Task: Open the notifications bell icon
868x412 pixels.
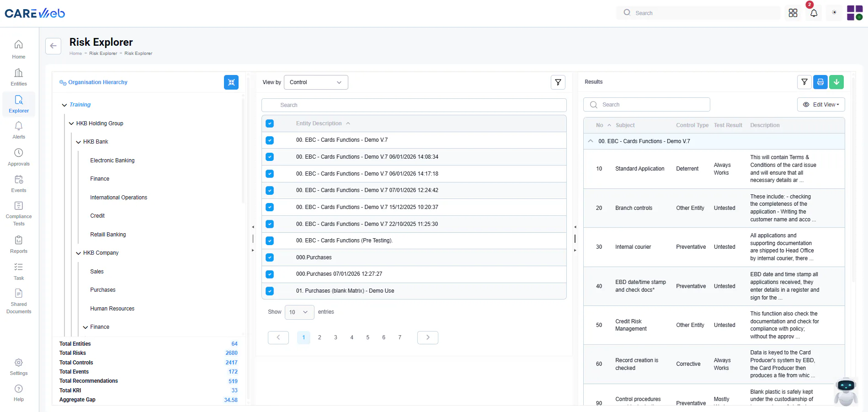Action: tap(814, 13)
